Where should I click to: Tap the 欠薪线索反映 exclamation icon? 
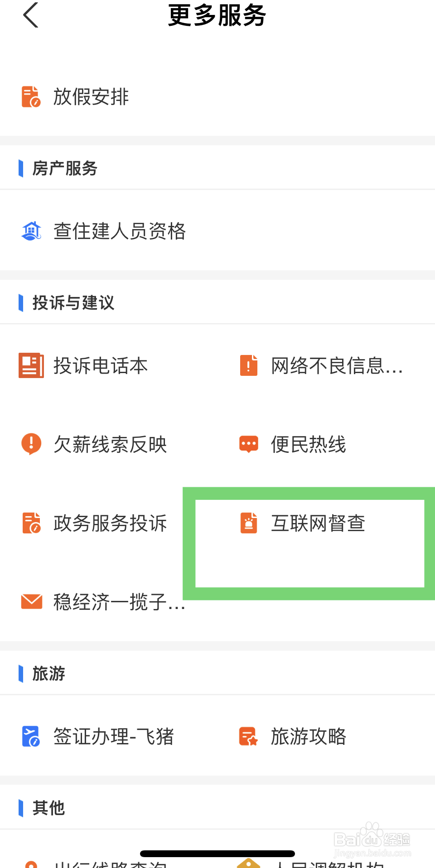point(31,444)
